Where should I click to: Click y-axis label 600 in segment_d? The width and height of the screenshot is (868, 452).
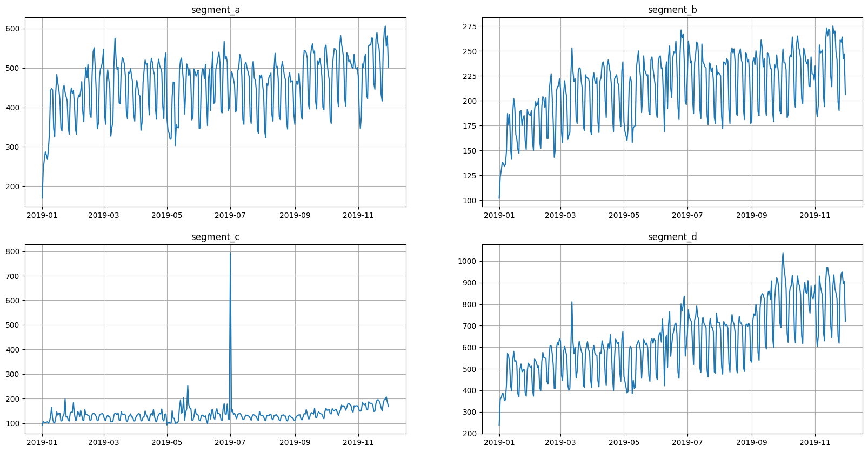pyautogui.click(x=470, y=348)
